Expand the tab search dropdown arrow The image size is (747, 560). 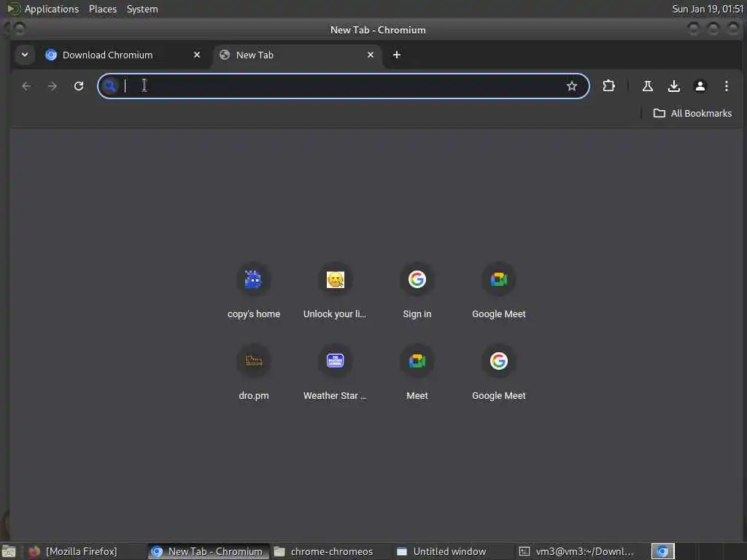click(x=25, y=55)
